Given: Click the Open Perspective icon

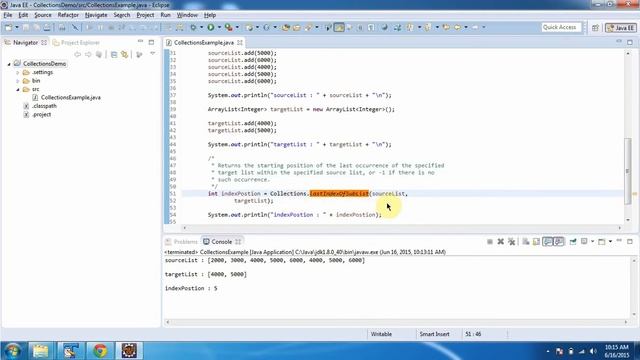Looking at the screenshot, I should click(595, 27).
